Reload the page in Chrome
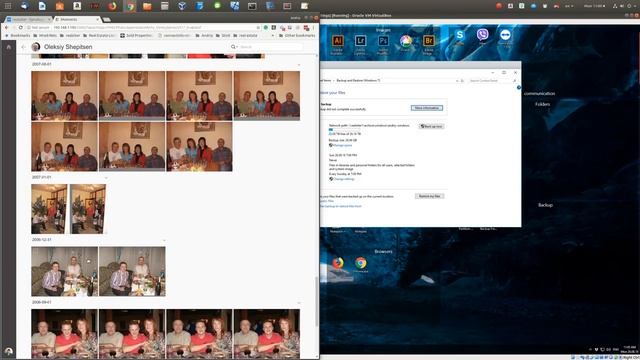 pyautogui.click(x=20, y=27)
